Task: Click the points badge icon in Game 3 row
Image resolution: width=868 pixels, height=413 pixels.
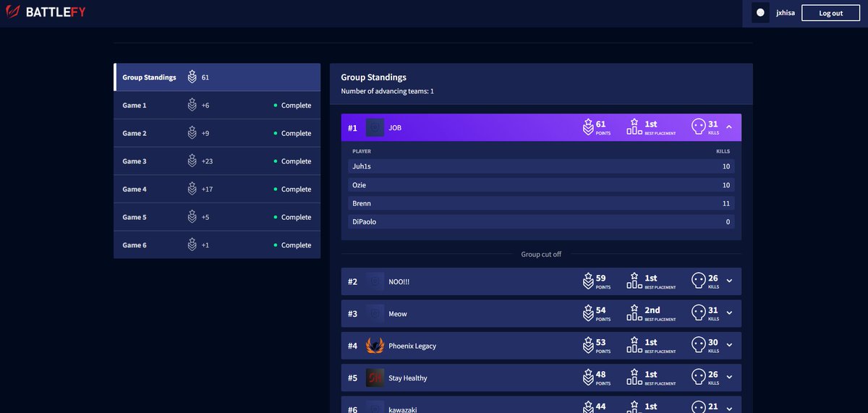Action: pyautogui.click(x=192, y=161)
